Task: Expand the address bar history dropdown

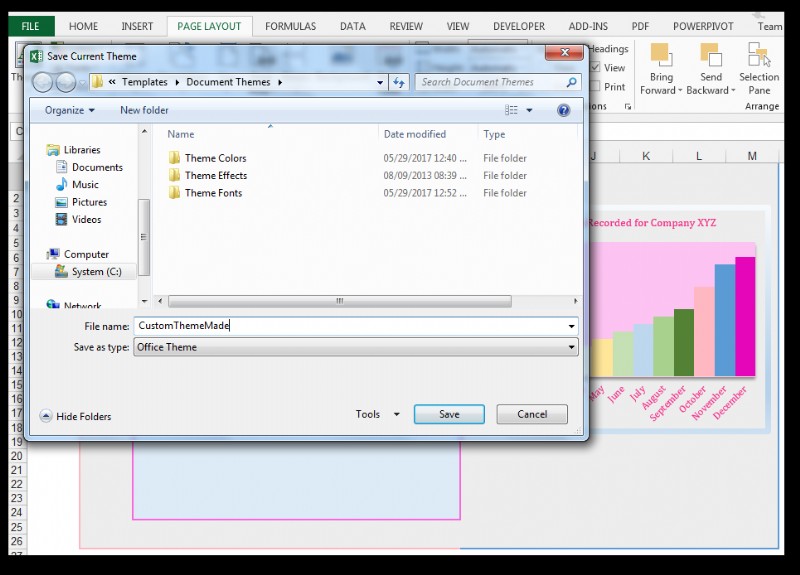Action: click(x=380, y=82)
